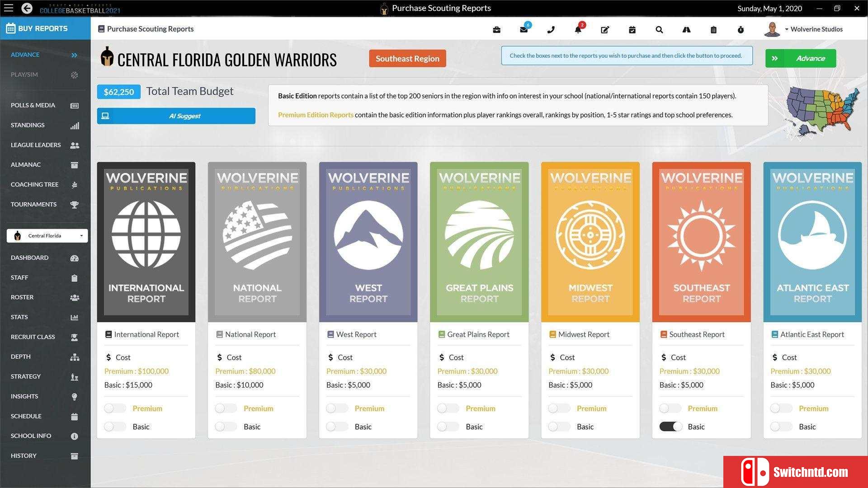The image size is (868, 488).
Task: Open Stats page
Action: pos(45,317)
